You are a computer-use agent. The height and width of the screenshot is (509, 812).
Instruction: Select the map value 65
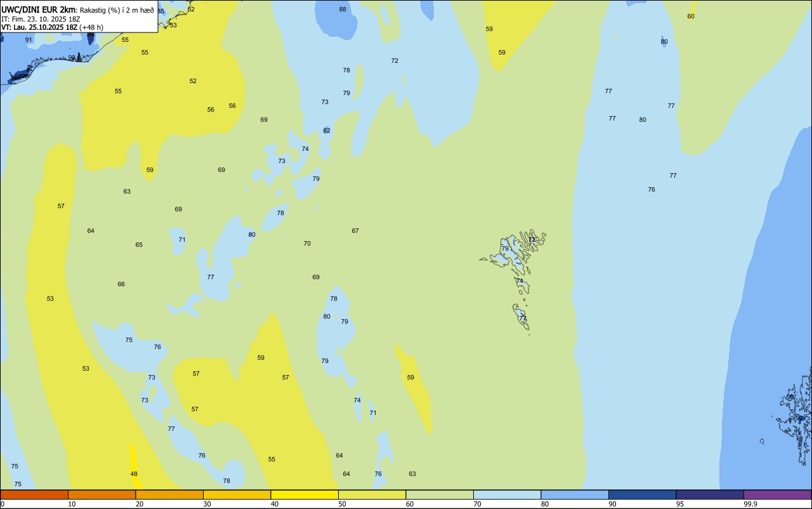click(x=139, y=244)
